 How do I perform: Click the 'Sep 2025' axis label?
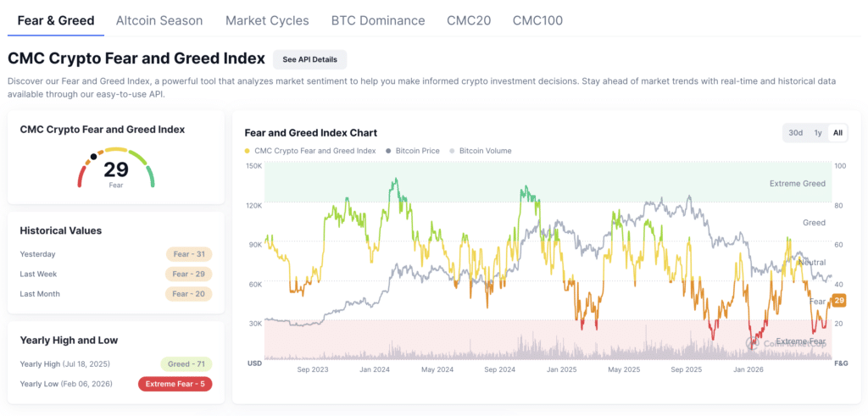point(687,369)
